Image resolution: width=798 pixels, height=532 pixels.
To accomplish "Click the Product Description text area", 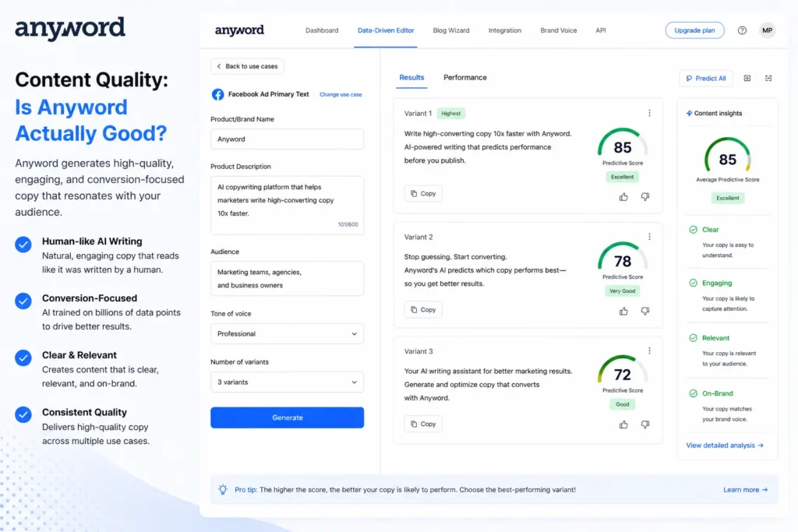I will point(287,205).
